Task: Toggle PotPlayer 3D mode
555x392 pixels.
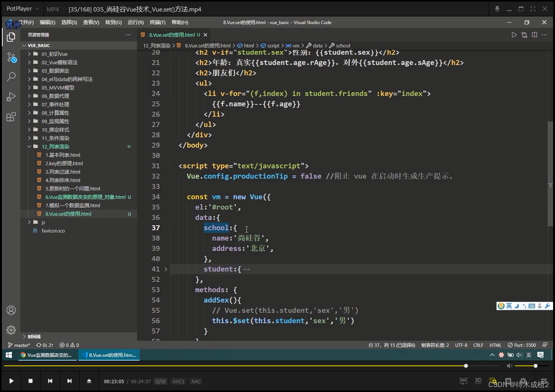Action: 478,381
